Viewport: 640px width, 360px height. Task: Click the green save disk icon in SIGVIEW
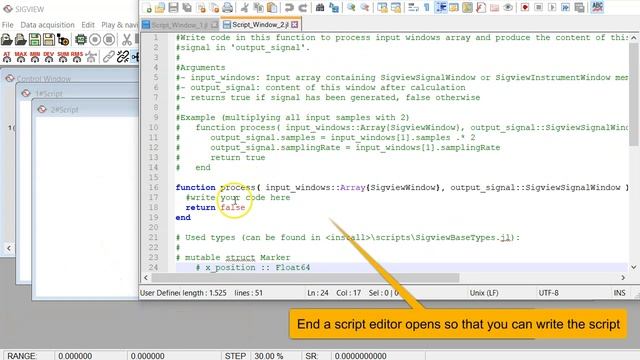35,40
